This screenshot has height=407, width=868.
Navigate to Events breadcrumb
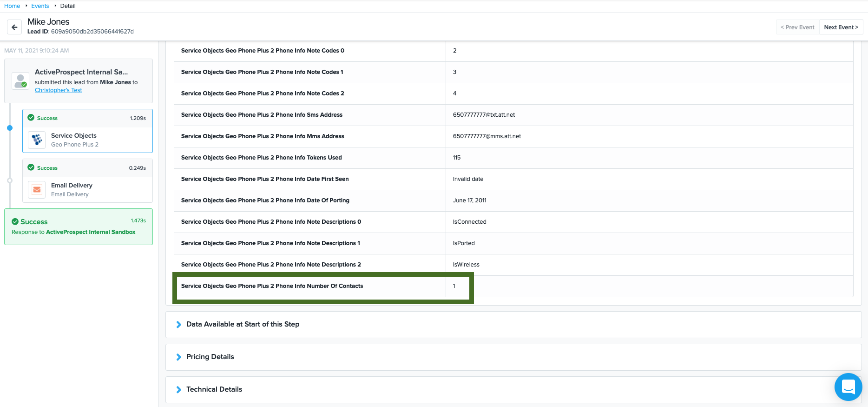40,6
